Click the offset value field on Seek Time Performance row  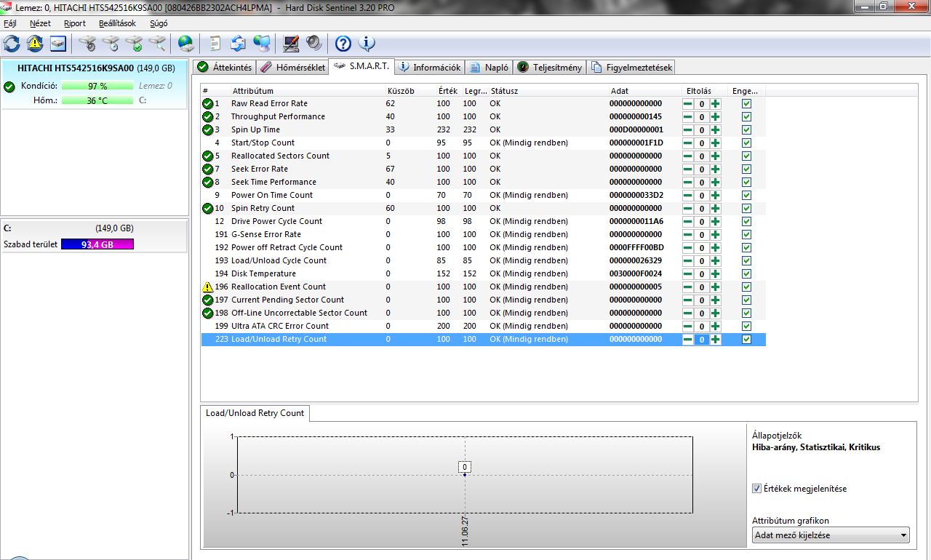702,183
